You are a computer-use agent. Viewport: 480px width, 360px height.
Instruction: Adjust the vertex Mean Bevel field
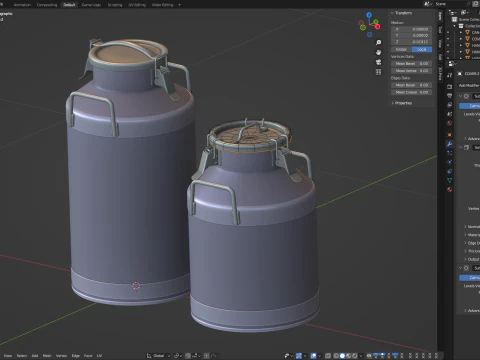[412, 63]
